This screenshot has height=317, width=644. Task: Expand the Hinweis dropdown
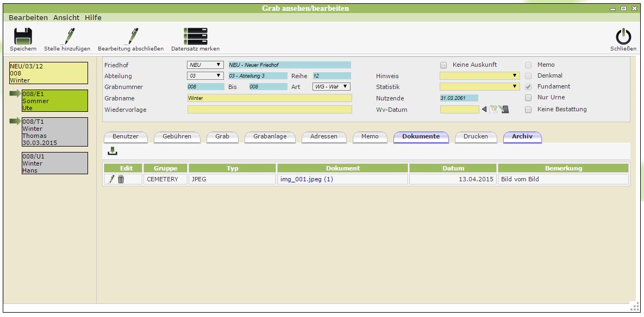(479, 76)
